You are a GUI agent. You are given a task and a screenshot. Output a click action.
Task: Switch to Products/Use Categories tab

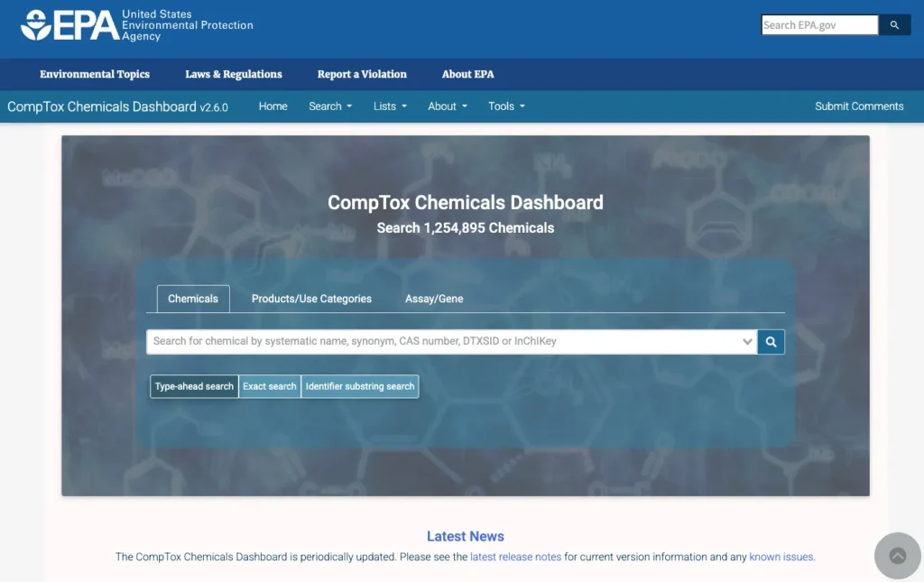pos(311,299)
